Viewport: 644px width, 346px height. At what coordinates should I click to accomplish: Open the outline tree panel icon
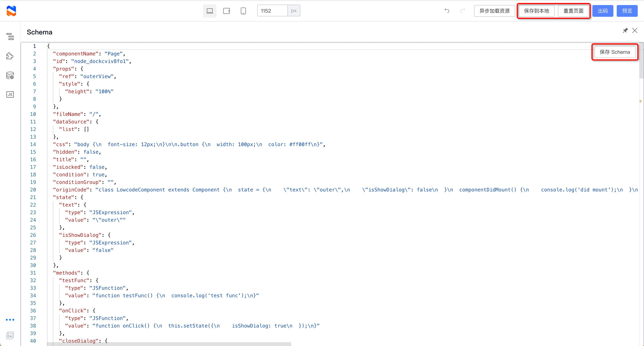[x=10, y=37]
